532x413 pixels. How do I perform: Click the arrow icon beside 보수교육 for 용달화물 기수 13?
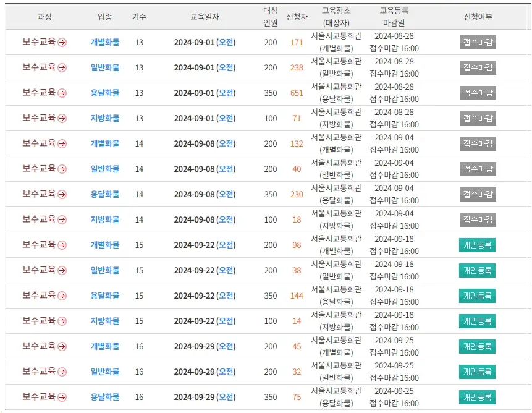coord(62,93)
